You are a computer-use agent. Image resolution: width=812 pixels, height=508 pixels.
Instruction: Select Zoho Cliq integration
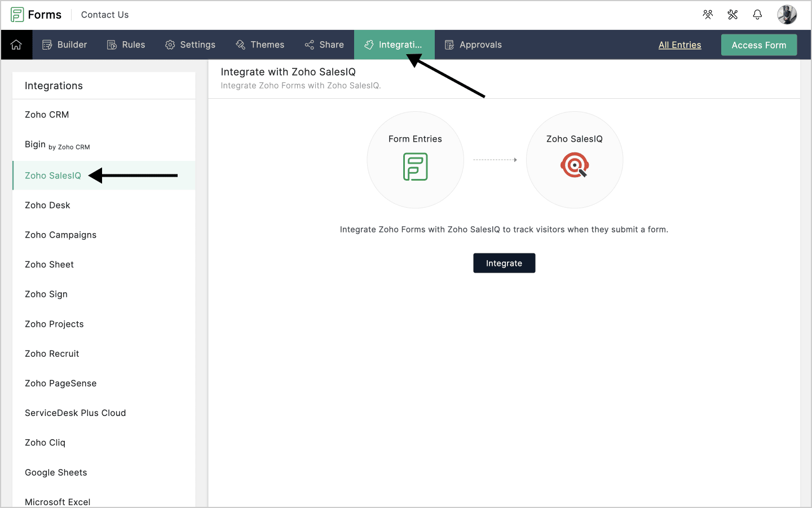(x=104, y=443)
